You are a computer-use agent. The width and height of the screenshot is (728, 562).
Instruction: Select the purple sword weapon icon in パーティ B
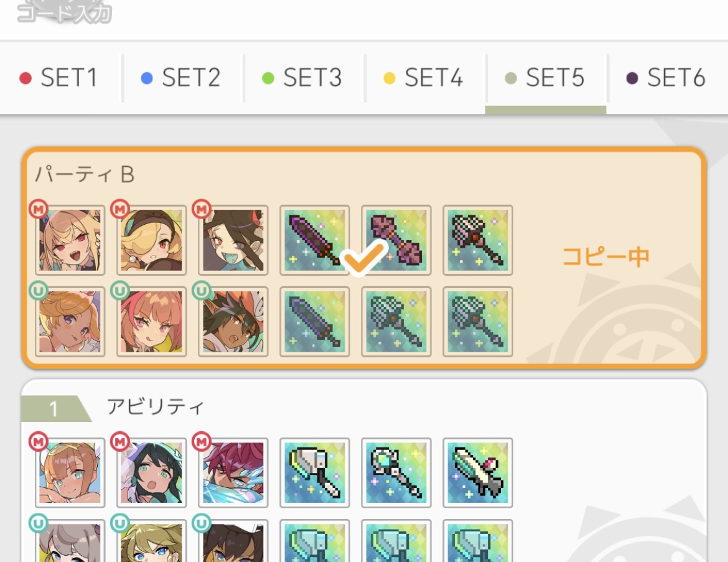pyautogui.click(x=314, y=240)
